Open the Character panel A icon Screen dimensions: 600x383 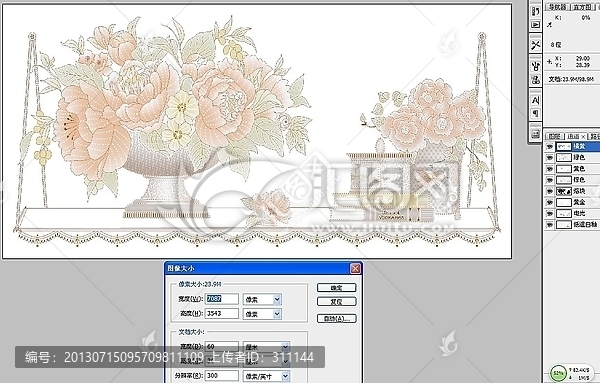(535, 100)
